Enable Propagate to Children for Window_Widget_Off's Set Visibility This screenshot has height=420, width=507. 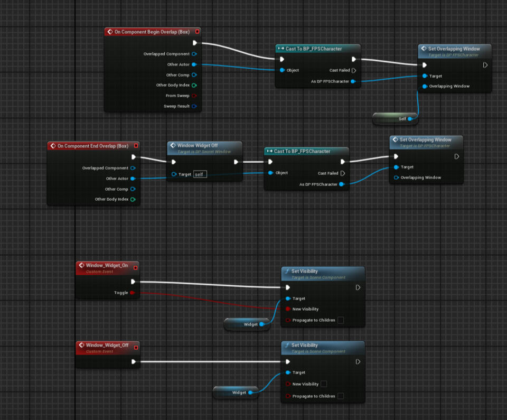341,396
